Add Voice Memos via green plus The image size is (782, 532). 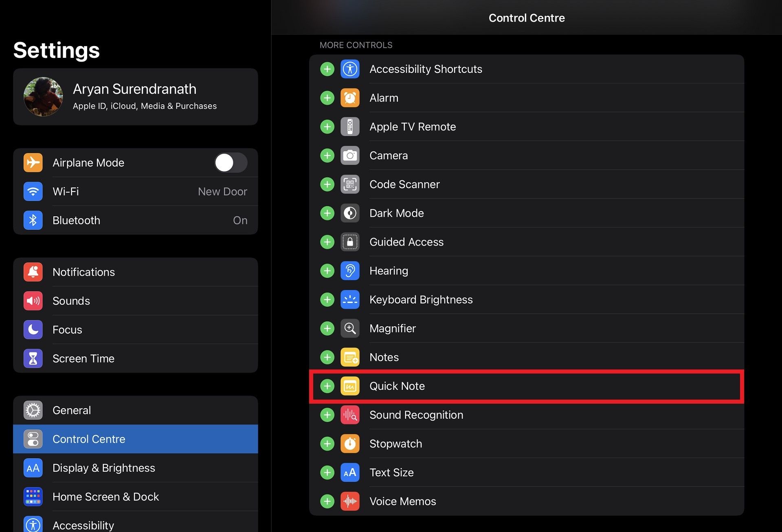327,501
